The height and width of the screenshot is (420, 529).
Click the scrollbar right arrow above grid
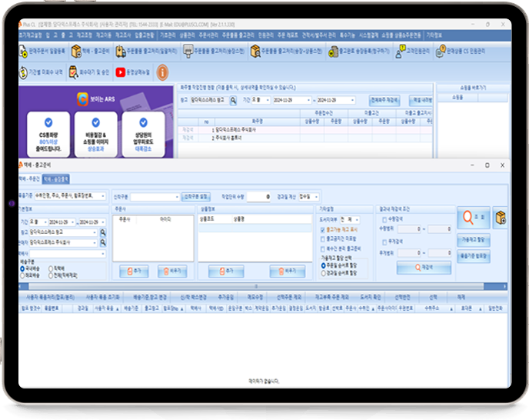click(x=504, y=287)
